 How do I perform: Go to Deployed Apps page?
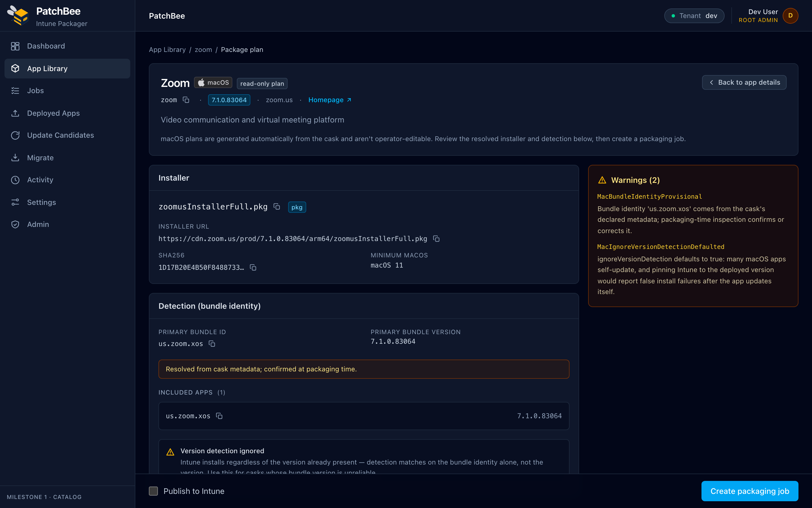point(67,113)
